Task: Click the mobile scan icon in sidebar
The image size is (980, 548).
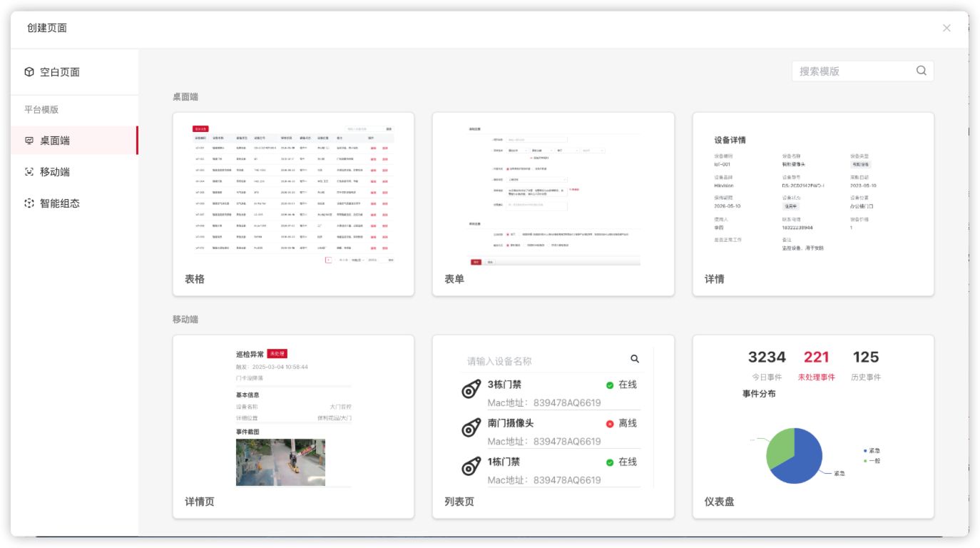Action: (29, 172)
